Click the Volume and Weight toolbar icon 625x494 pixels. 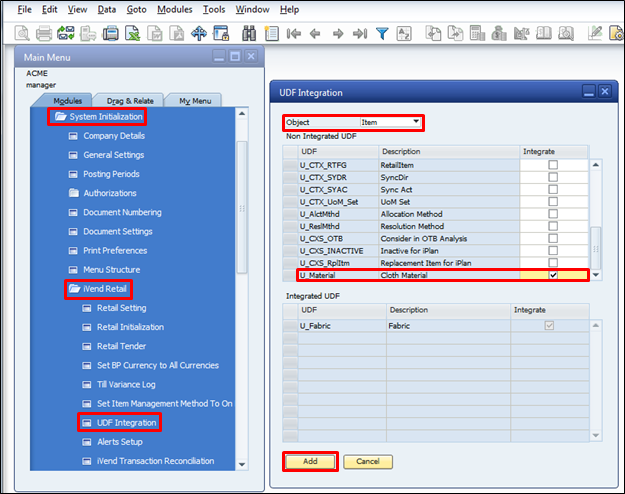click(x=521, y=33)
